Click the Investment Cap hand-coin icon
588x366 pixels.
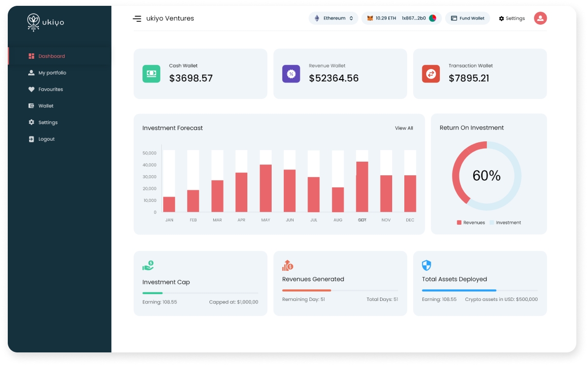click(148, 266)
